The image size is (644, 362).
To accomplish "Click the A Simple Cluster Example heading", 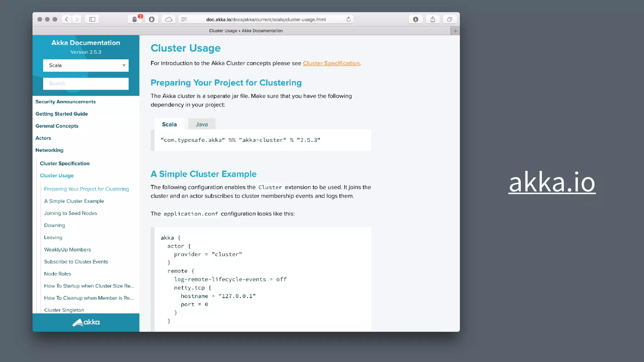I will click(203, 174).
